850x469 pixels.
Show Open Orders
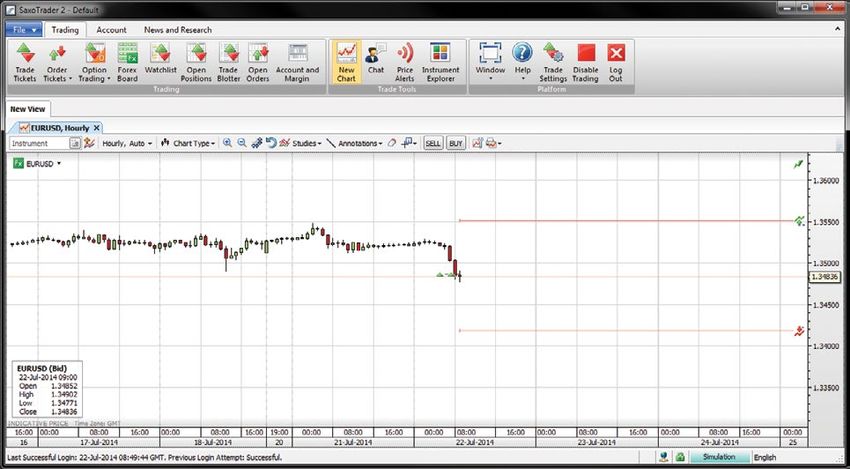coord(257,63)
